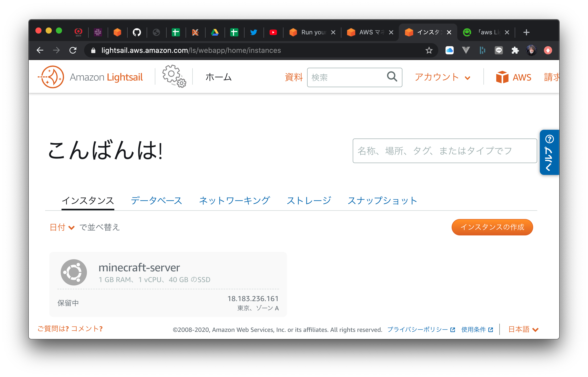Click the magnifier search icon in header
The width and height of the screenshot is (588, 377).
392,77
